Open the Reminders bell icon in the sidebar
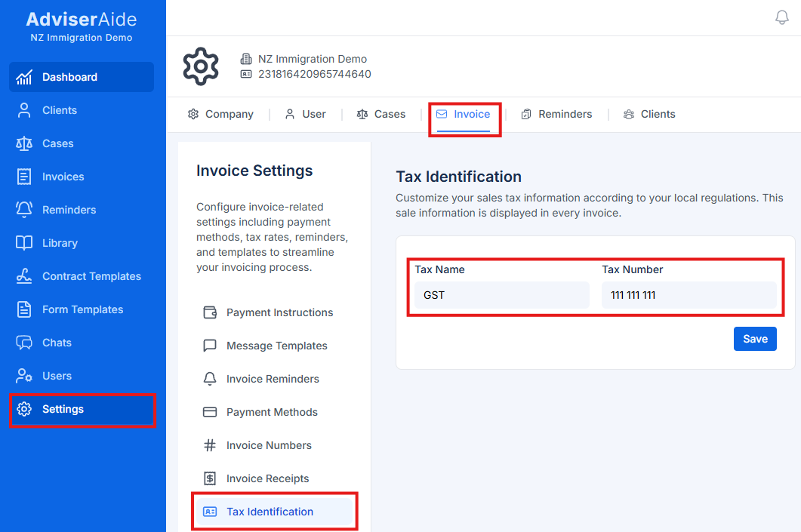The width and height of the screenshot is (801, 532). (23, 209)
